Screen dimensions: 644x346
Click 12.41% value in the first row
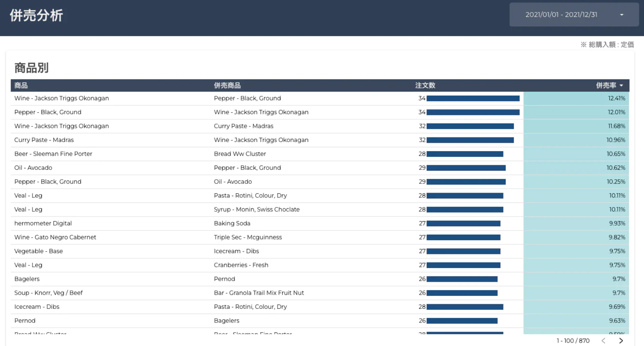[617, 98]
